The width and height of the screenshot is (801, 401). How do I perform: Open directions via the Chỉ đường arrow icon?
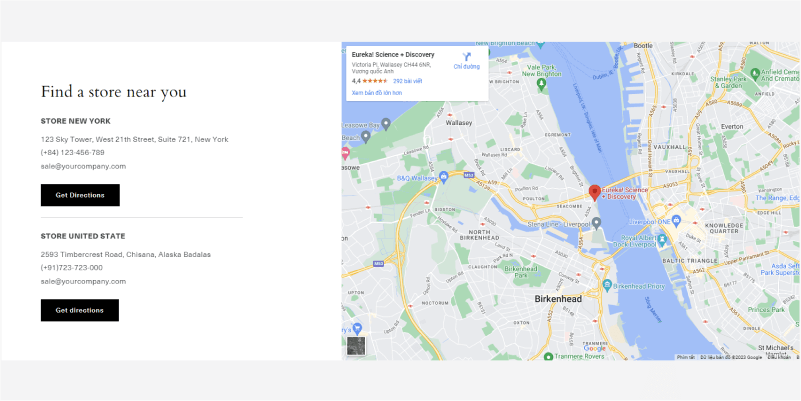click(466, 55)
